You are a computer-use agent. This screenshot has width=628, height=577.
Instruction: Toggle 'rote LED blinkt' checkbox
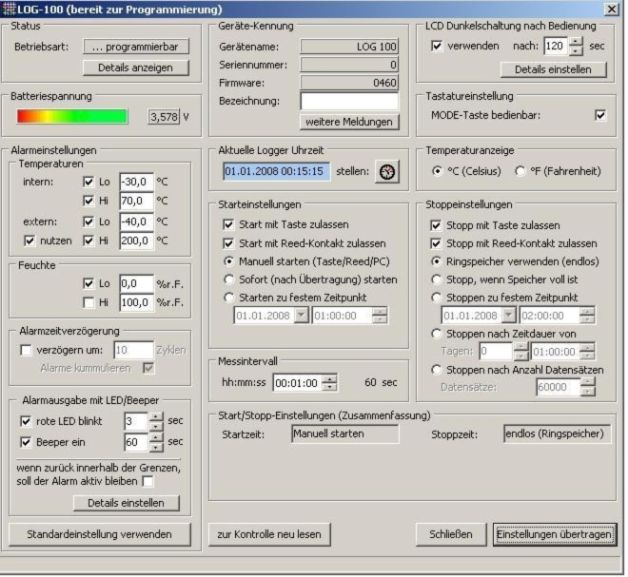click(26, 421)
